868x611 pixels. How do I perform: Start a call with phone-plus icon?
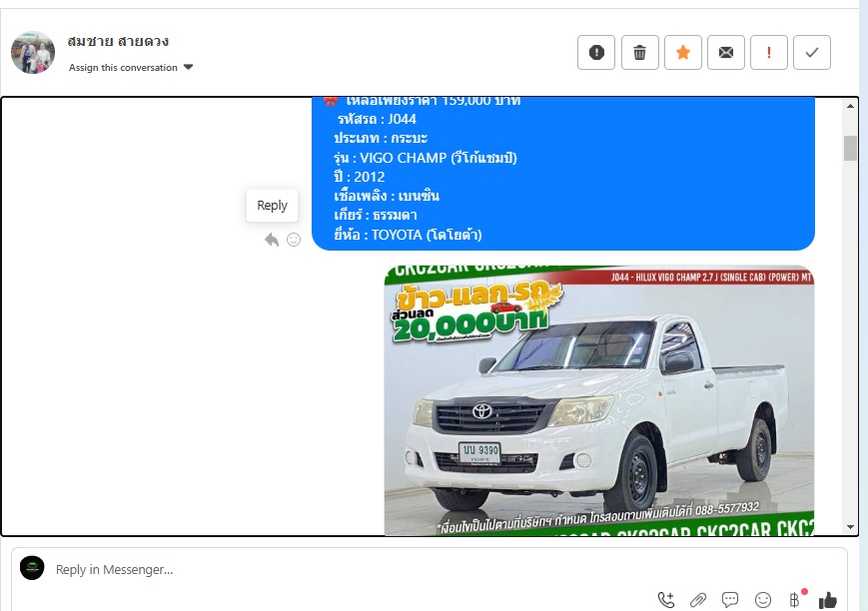(x=666, y=599)
